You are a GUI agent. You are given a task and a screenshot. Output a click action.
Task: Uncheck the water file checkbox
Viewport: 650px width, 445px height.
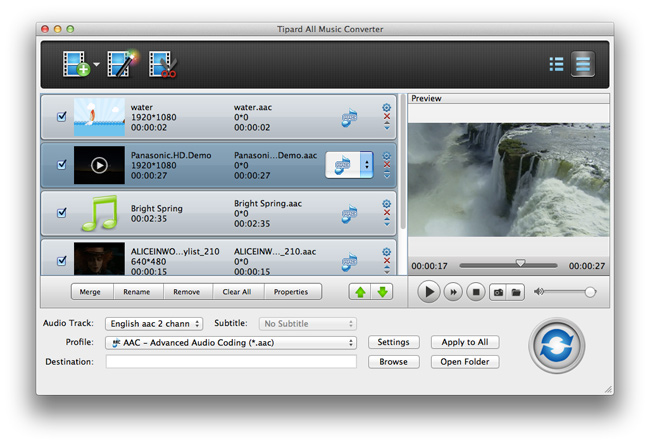pyautogui.click(x=62, y=117)
